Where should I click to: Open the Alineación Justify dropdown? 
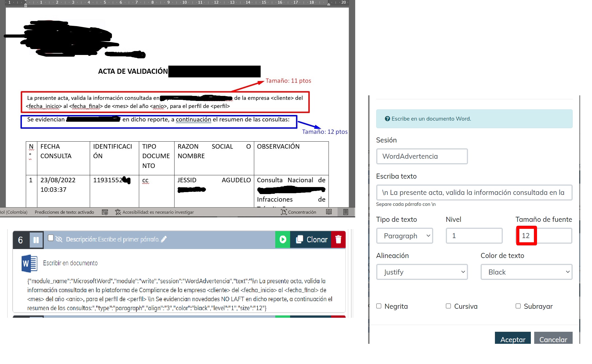[x=422, y=272]
